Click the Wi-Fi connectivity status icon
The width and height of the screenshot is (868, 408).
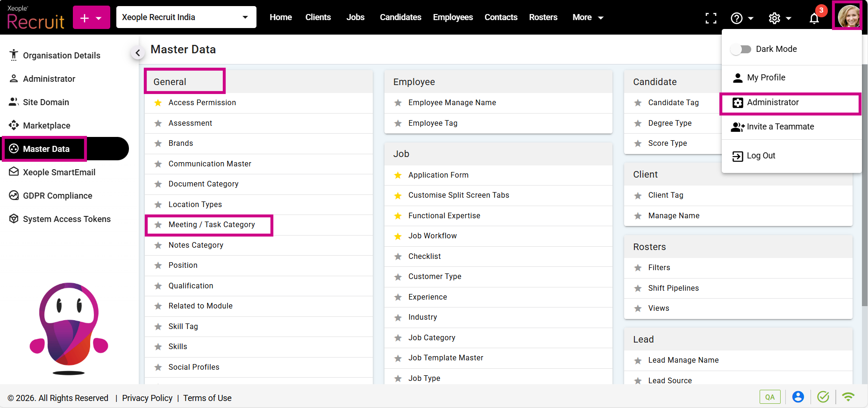tap(848, 397)
